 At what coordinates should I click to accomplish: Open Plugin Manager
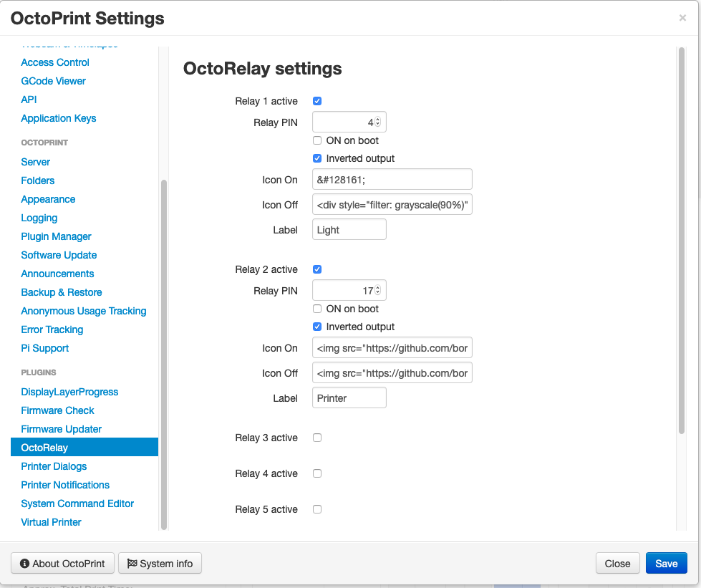tap(56, 236)
